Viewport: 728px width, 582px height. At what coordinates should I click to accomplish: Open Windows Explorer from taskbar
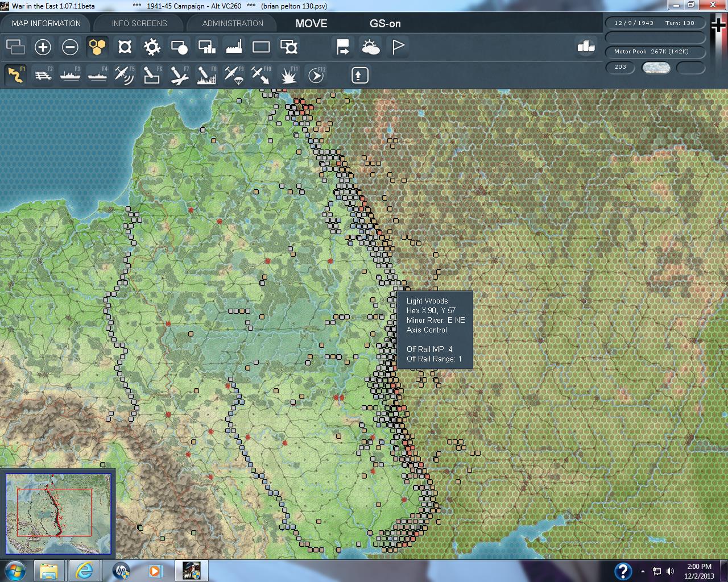point(49,571)
